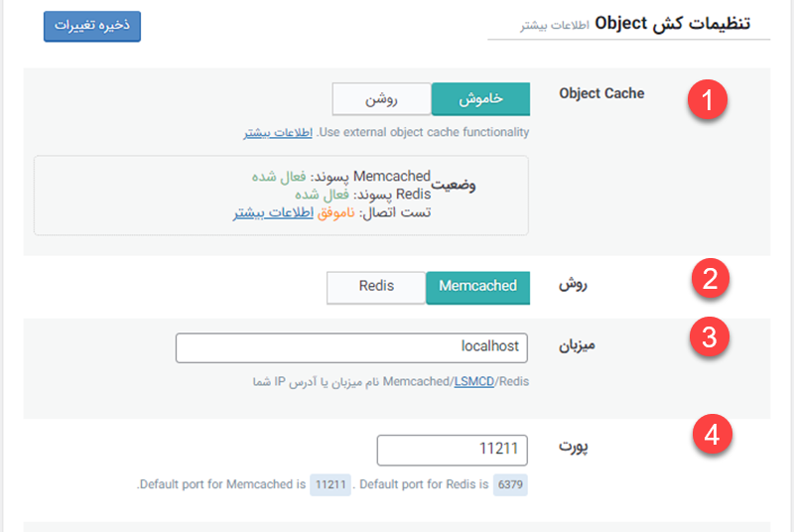Click the red number 1 badge
Image resolution: width=794 pixels, height=532 pixels.
coord(708,99)
